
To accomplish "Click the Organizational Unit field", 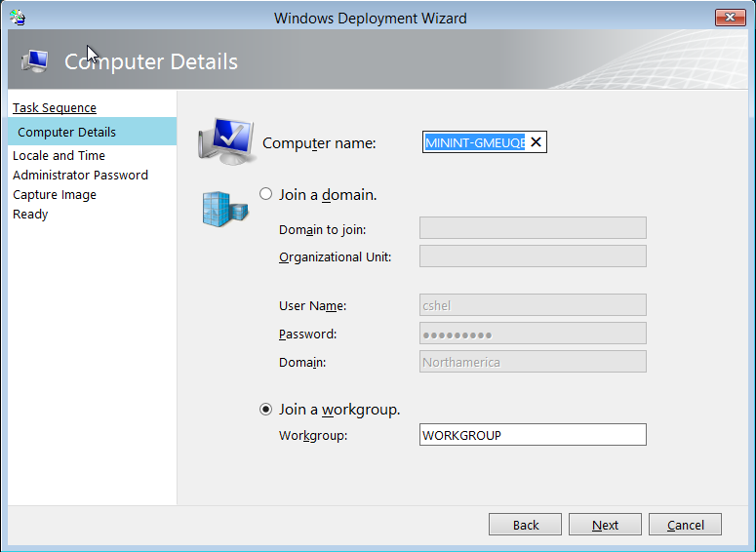I will click(533, 256).
